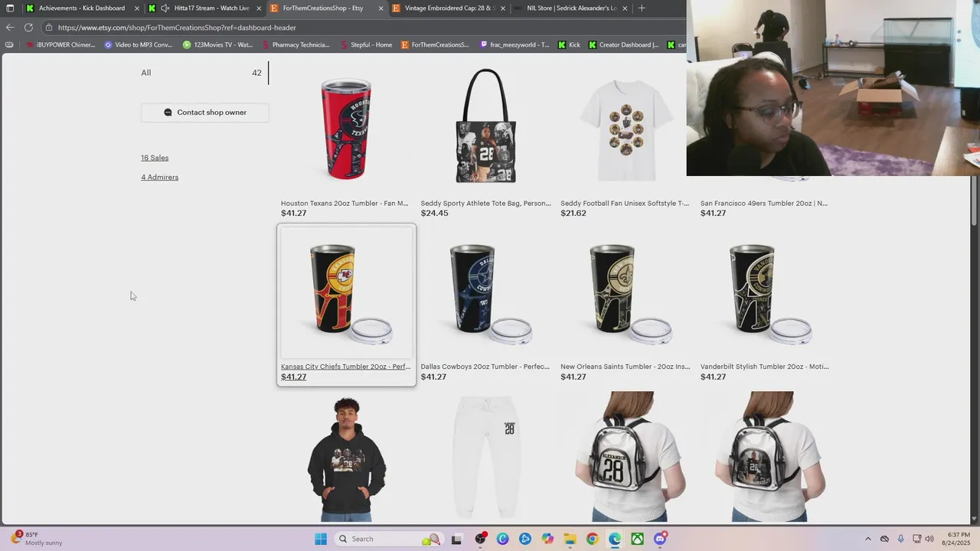Click the Windows taskbar Search box
The width and height of the screenshot is (980, 551).
(389, 539)
